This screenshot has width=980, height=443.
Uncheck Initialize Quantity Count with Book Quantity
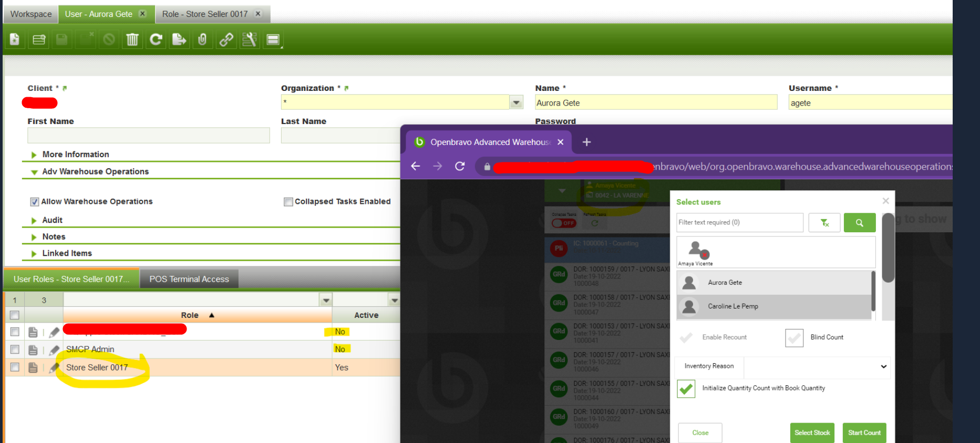[686, 389]
